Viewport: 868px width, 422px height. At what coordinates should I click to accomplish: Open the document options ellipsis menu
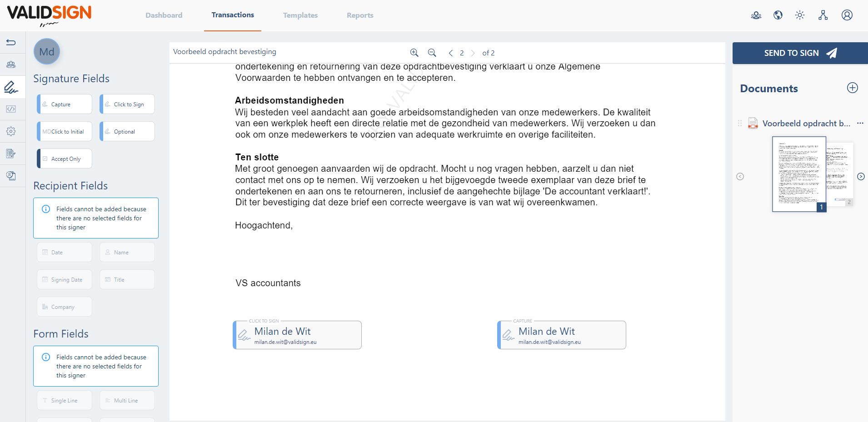[x=860, y=123]
